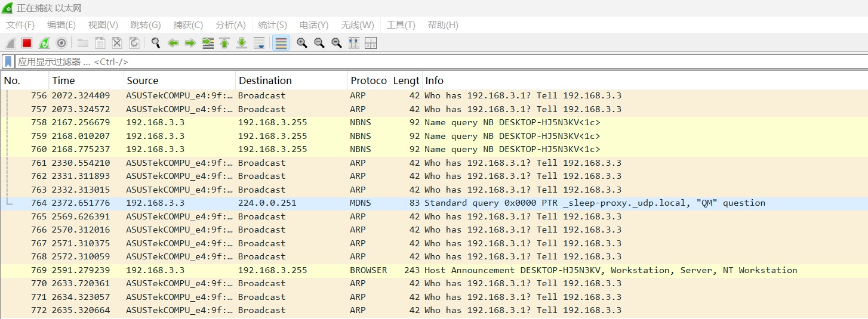The height and width of the screenshot is (319, 868).
Task: Select packet 763 at time 2332.313015
Action: tap(434, 190)
